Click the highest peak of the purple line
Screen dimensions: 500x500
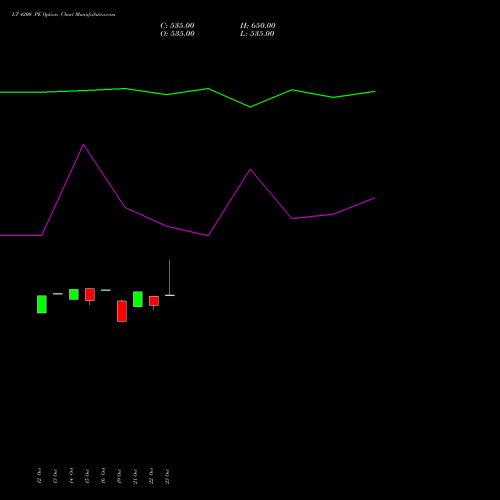click(83, 145)
